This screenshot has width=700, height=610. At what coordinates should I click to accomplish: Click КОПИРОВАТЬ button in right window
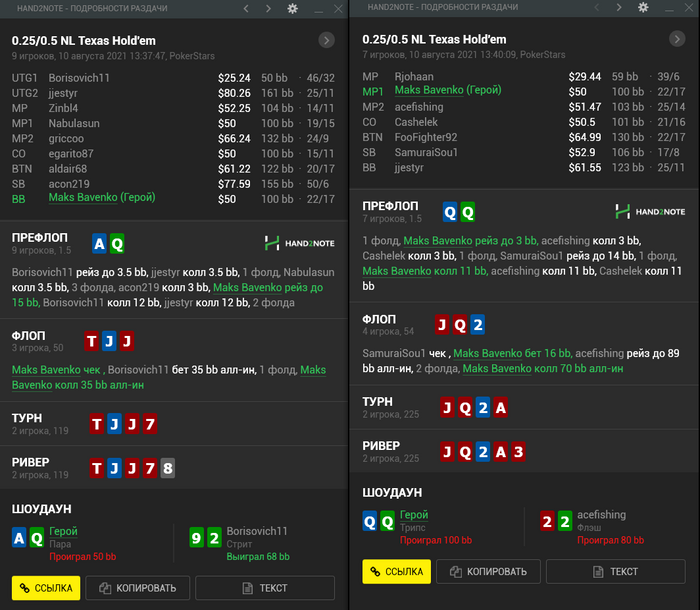point(488,572)
